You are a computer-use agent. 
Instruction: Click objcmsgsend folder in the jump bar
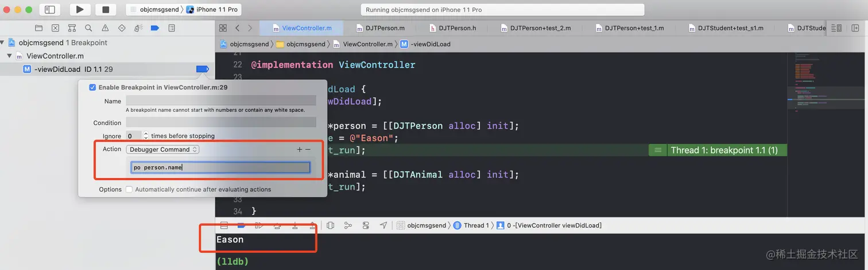301,44
